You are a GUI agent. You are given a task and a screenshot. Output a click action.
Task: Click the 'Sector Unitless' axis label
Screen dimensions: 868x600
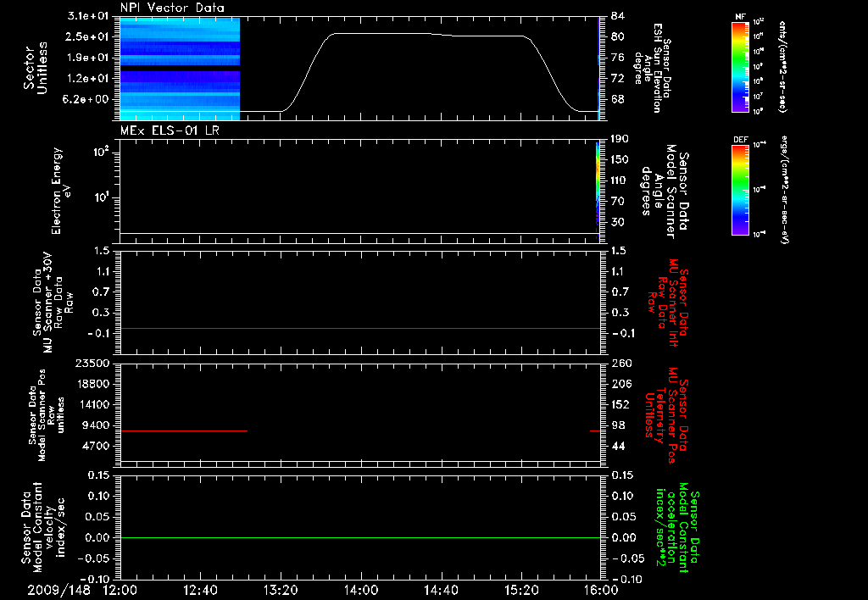[36, 68]
